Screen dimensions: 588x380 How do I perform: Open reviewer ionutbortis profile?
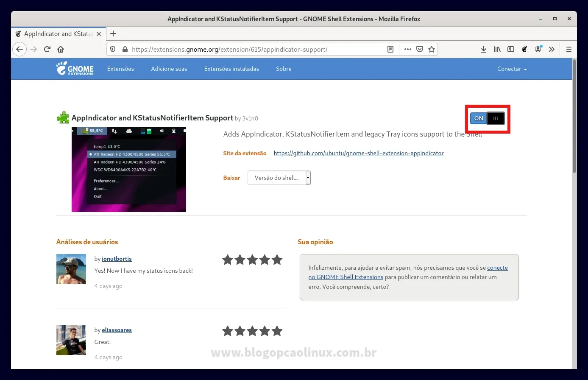click(x=117, y=259)
